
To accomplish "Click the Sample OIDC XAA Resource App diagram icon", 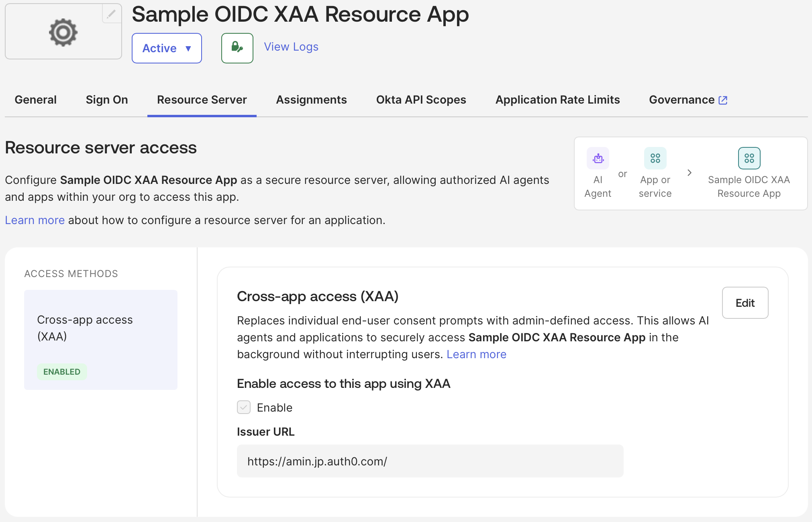I will click(749, 158).
